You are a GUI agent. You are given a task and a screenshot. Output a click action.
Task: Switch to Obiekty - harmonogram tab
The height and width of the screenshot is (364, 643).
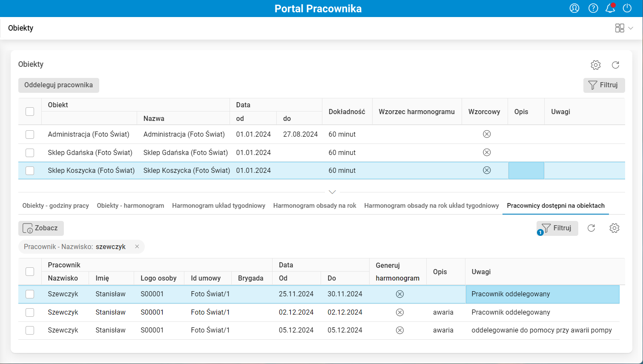(x=130, y=206)
